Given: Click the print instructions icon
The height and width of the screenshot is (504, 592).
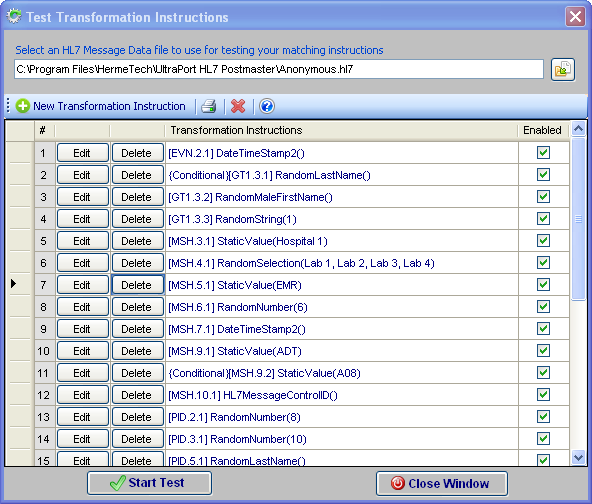Looking at the screenshot, I should [208, 106].
